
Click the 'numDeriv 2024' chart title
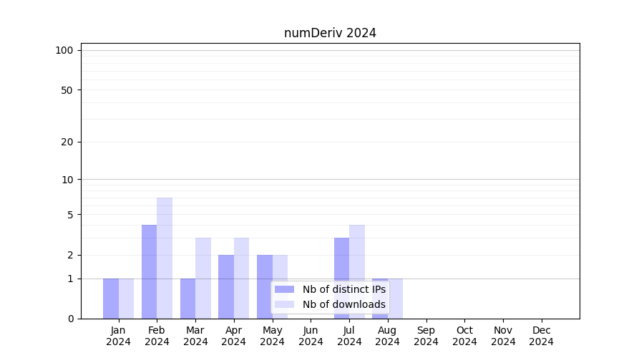click(x=330, y=33)
